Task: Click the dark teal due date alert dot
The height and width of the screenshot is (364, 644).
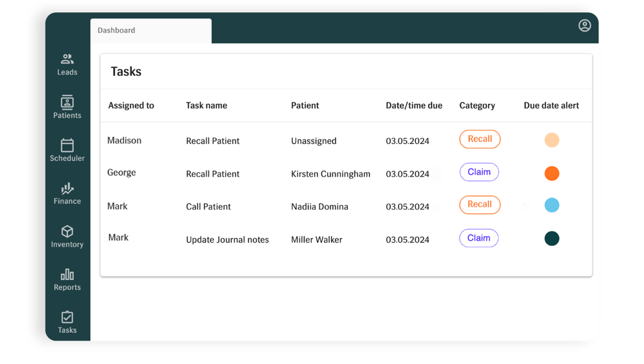Action: pyautogui.click(x=552, y=238)
